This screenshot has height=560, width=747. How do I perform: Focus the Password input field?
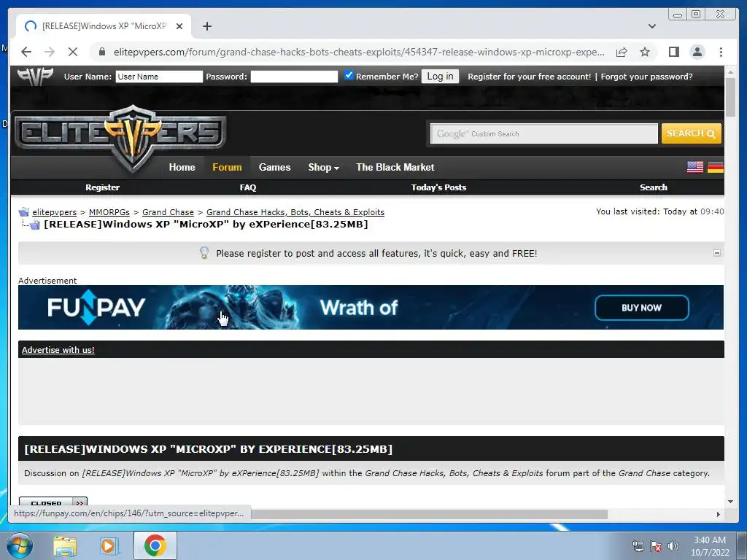coord(295,77)
